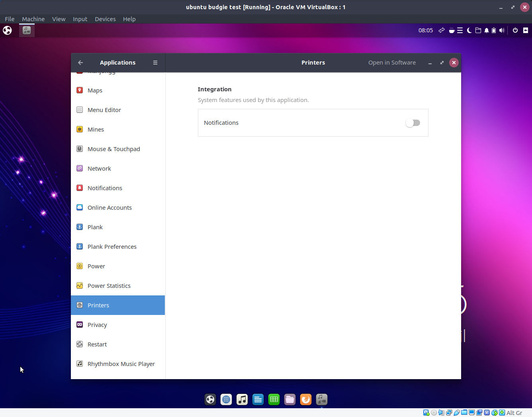Go back using the header arrow

coord(80,63)
